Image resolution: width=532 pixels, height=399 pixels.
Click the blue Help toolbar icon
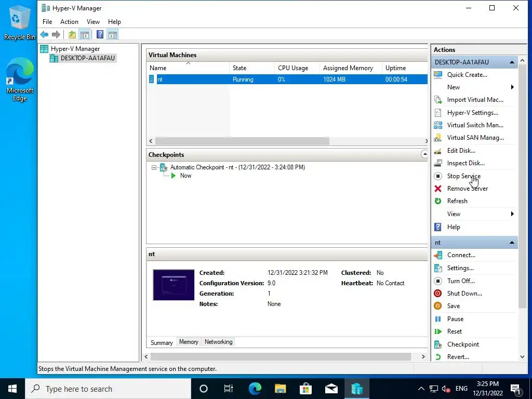tap(100, 34)
